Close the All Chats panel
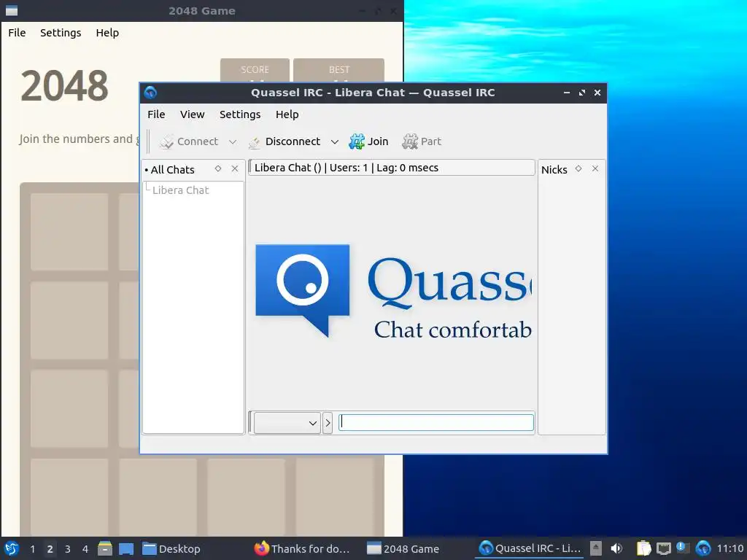 coord(235,168)
